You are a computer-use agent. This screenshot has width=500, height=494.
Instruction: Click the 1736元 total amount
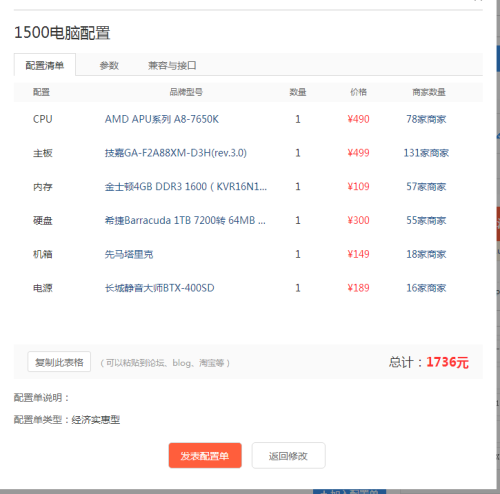click(447, 362)
